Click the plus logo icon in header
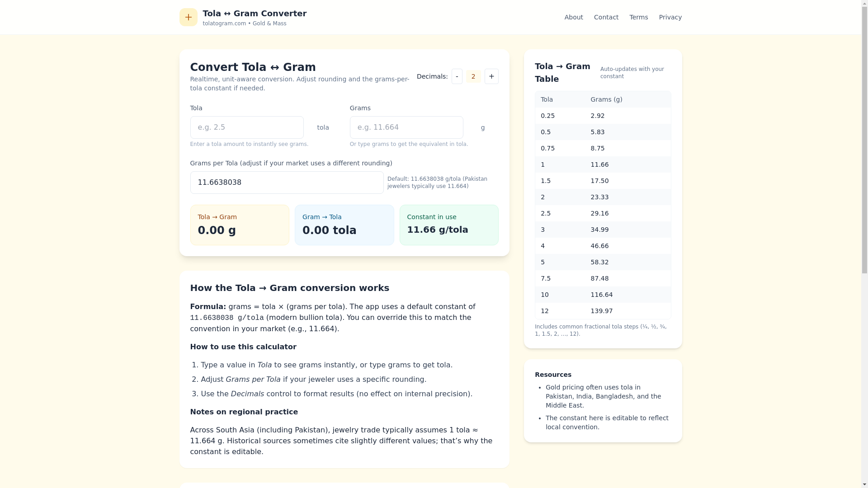Screen dimensions: 868x488 pos(188,17)
